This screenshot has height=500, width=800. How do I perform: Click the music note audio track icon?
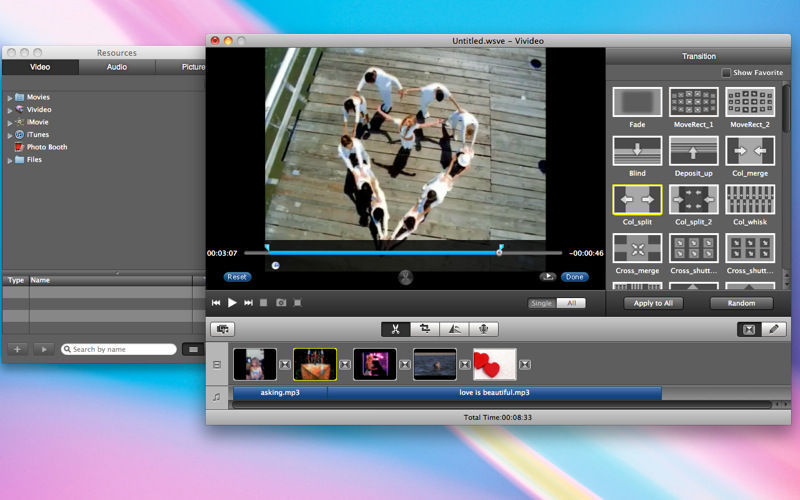pyautogui.click(x=217, y=396)
